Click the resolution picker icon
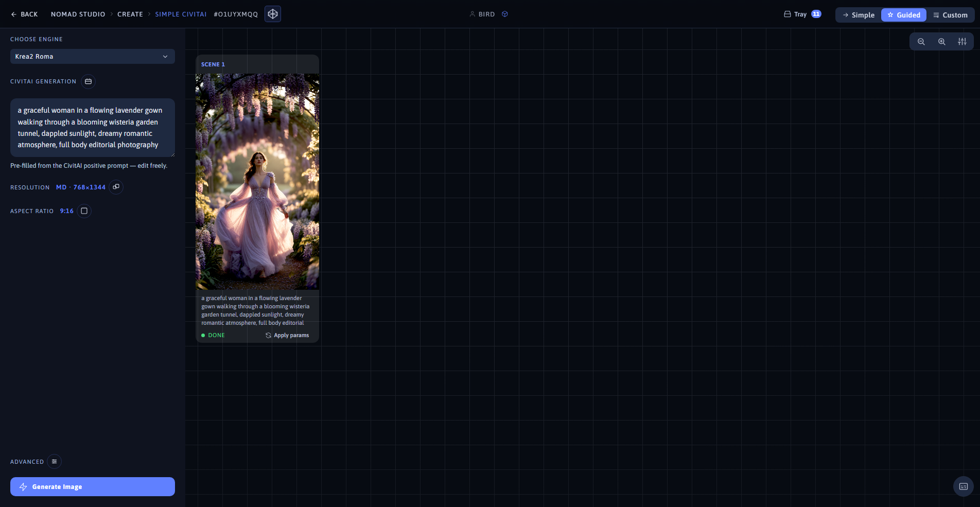This screenshot has width=980, height=507. [x=116, y=187]
